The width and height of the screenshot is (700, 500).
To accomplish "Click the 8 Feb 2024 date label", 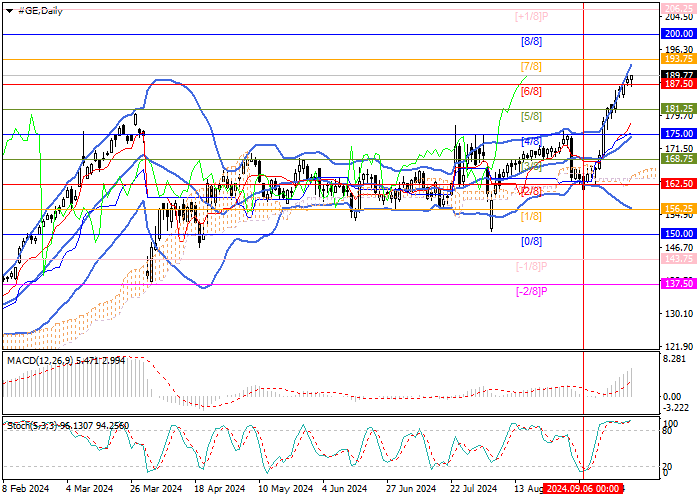I will pyautogui.click(x=25, y=489).
